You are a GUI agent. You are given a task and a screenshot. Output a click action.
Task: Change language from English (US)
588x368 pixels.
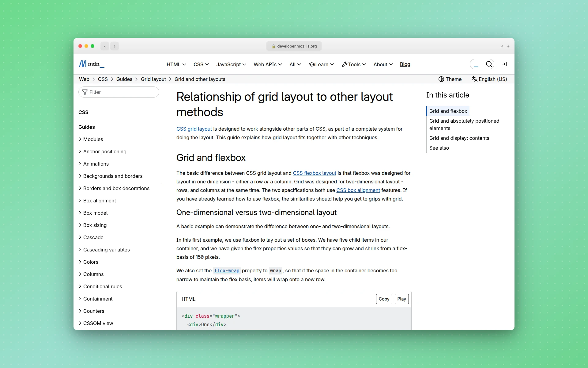click(489, 79)
